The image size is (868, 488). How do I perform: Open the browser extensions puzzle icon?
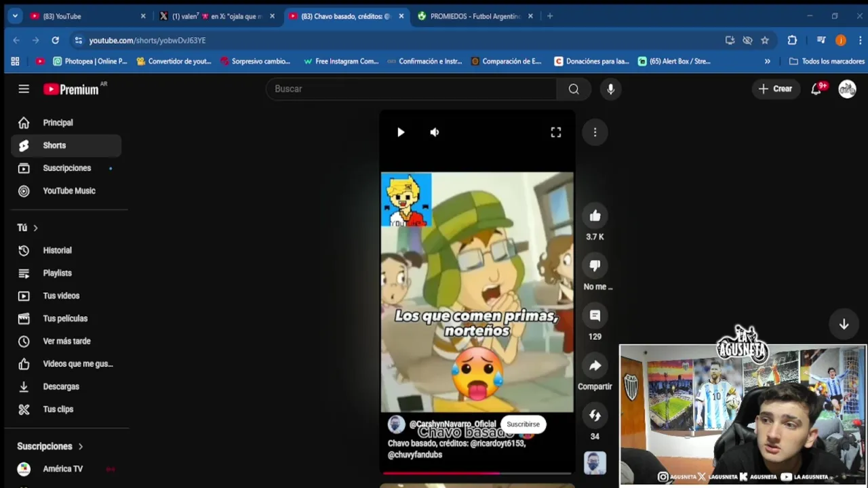point(792,40)
